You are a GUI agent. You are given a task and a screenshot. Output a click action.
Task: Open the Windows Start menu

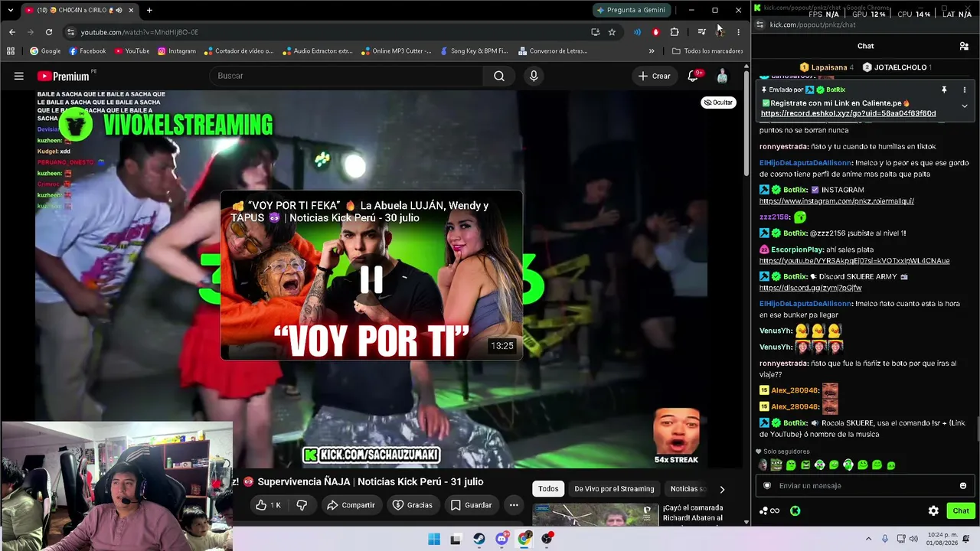click(434, 539)
